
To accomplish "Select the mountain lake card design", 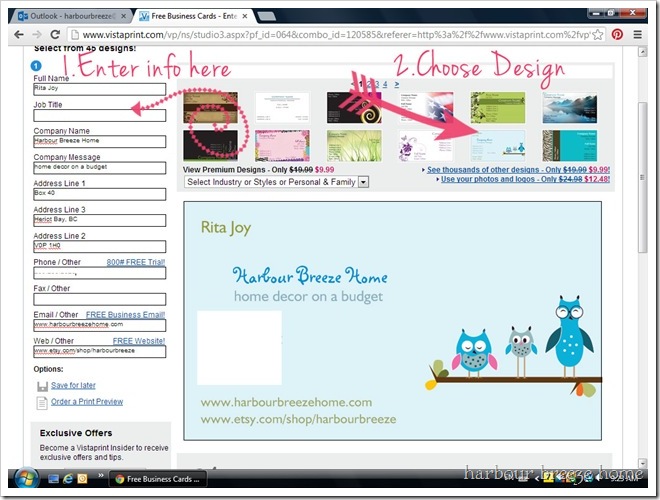I will pos(570,108).
